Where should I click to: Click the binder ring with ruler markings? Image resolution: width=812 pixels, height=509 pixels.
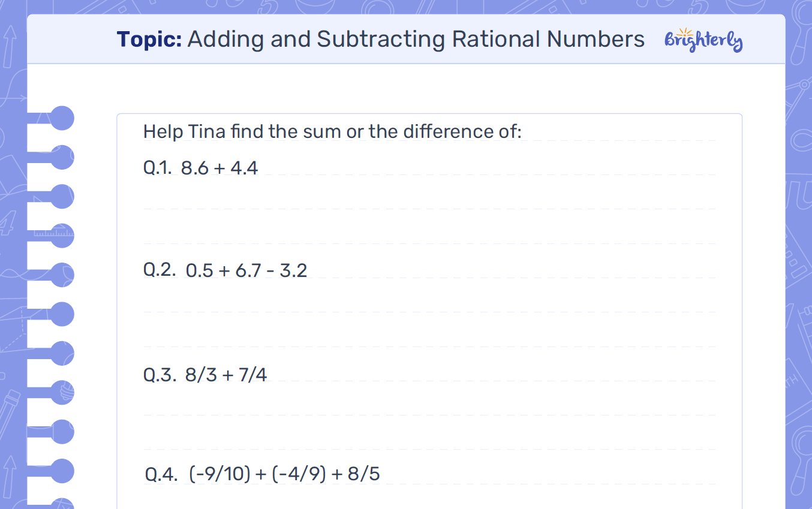[x=61, y=236]
